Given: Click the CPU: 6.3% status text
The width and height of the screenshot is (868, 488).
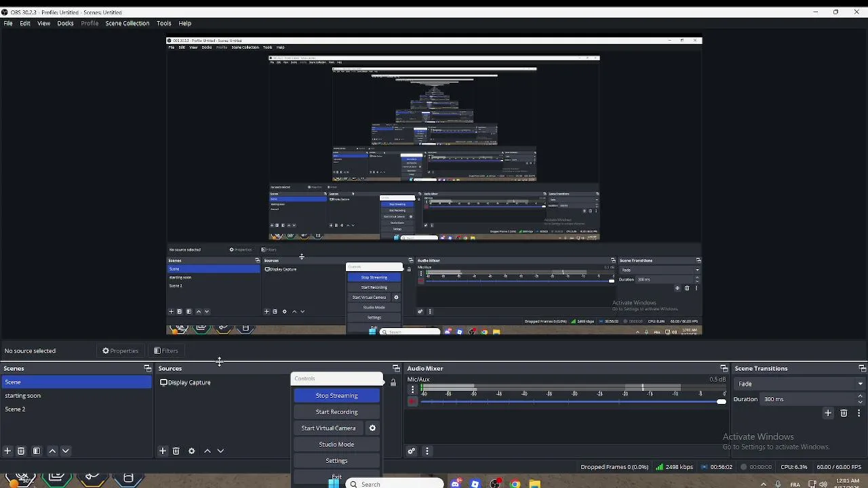Looking at the screenshot, I should click(794, 467).
